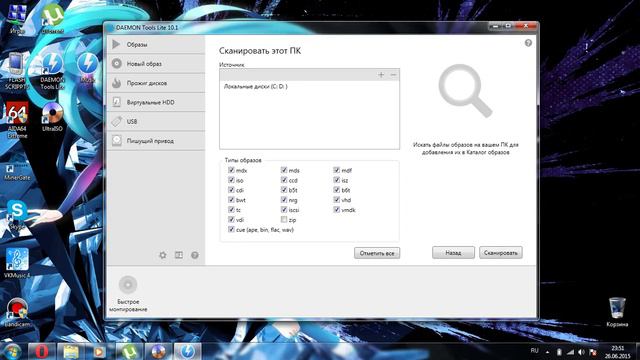Click the RU language indicator
Screen dimensions: 640x360
tap(534, 351)
